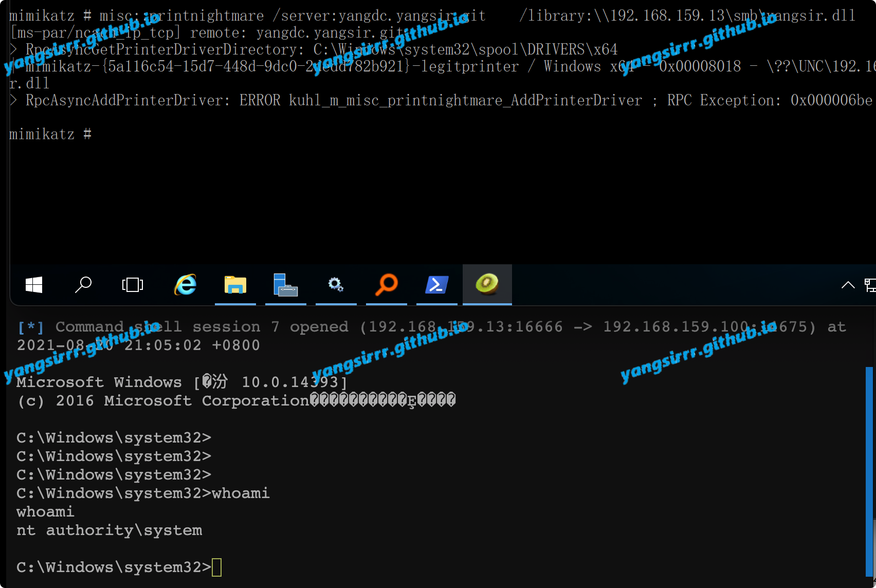Screen dimensions: 876x588
Task: Open taskbar search magnifier
Action: point(83,285)
